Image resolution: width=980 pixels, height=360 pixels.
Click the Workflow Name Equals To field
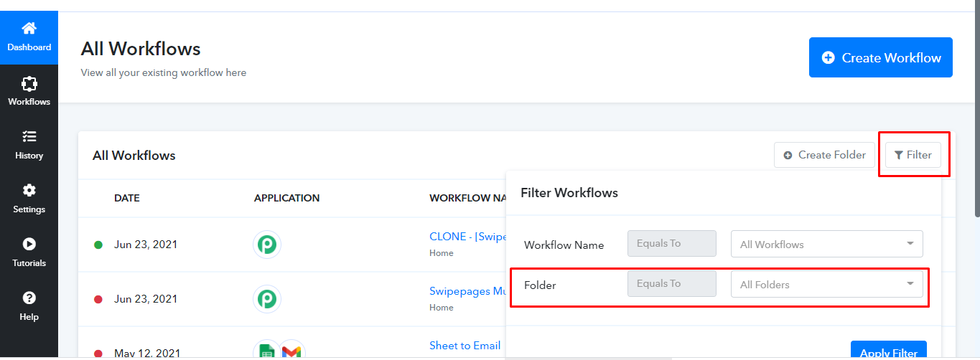[672, 243]
